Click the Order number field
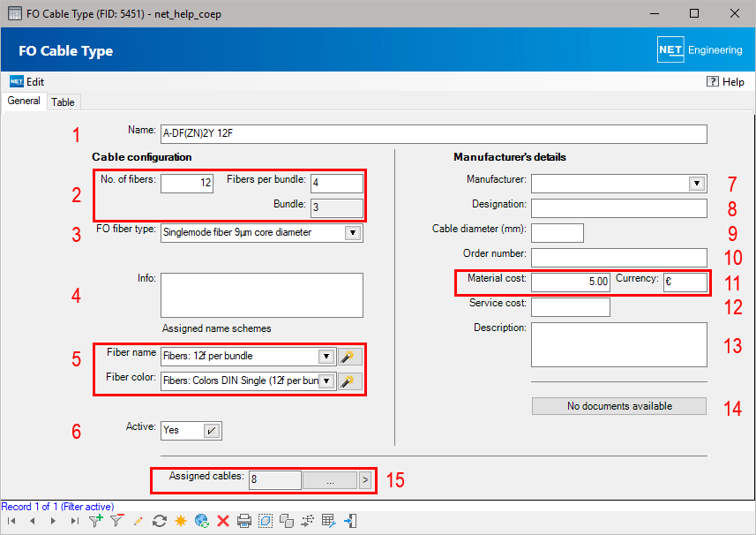This screenshot has height=535, width=756. (x=619, y=258)
